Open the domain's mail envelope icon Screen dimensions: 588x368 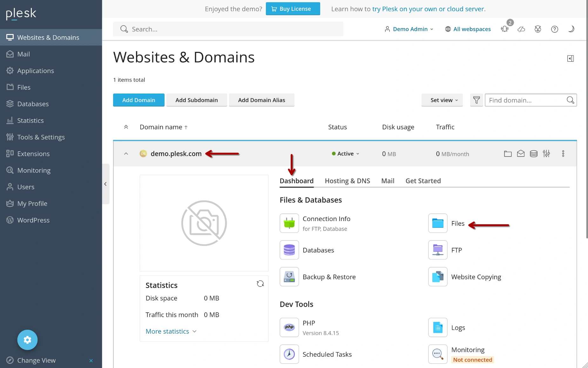[x=521, y=154]
